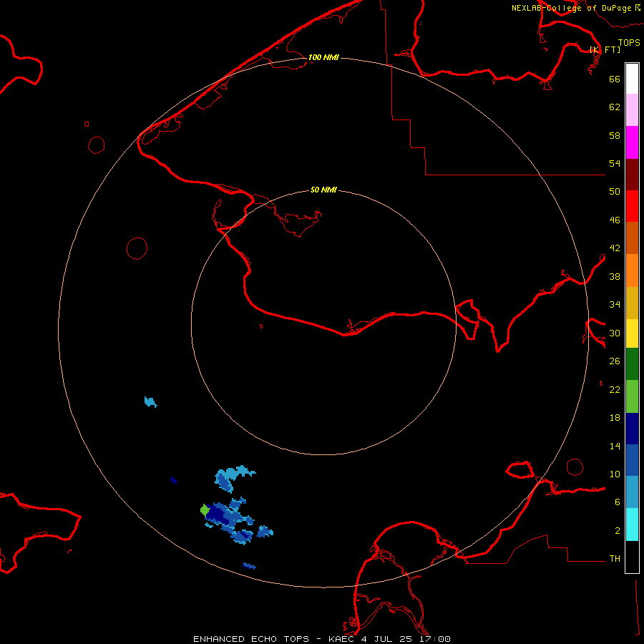Pick the light blue legend swatch
The height and width of the screenshot is (644, 644).
632,492
